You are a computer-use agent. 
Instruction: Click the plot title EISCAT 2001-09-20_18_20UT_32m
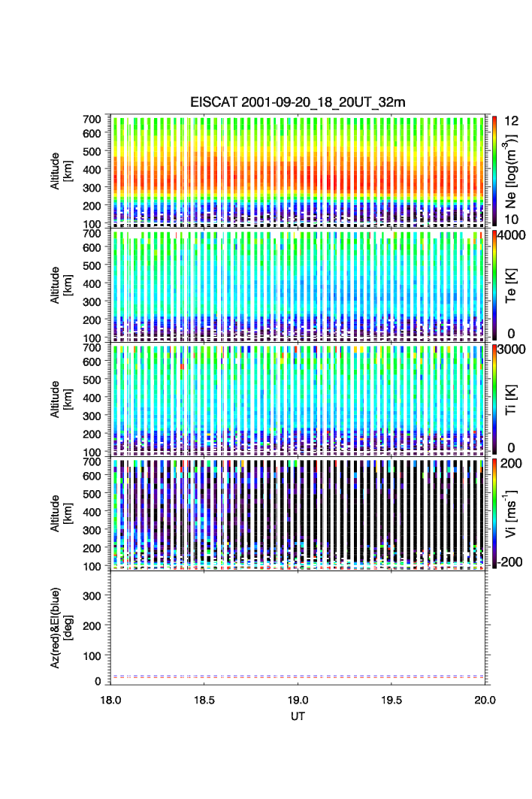[298, 102]
